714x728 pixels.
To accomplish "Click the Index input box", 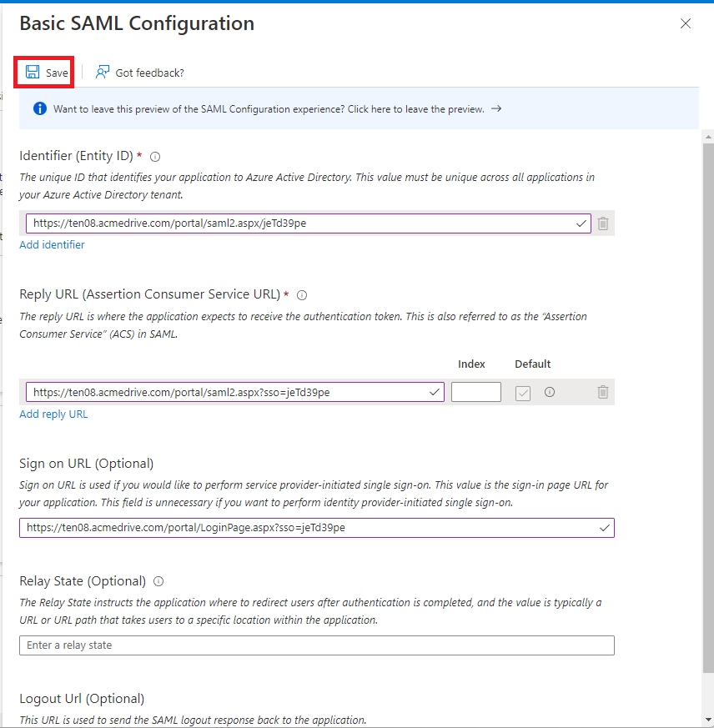I will click(x=476, y=392).
